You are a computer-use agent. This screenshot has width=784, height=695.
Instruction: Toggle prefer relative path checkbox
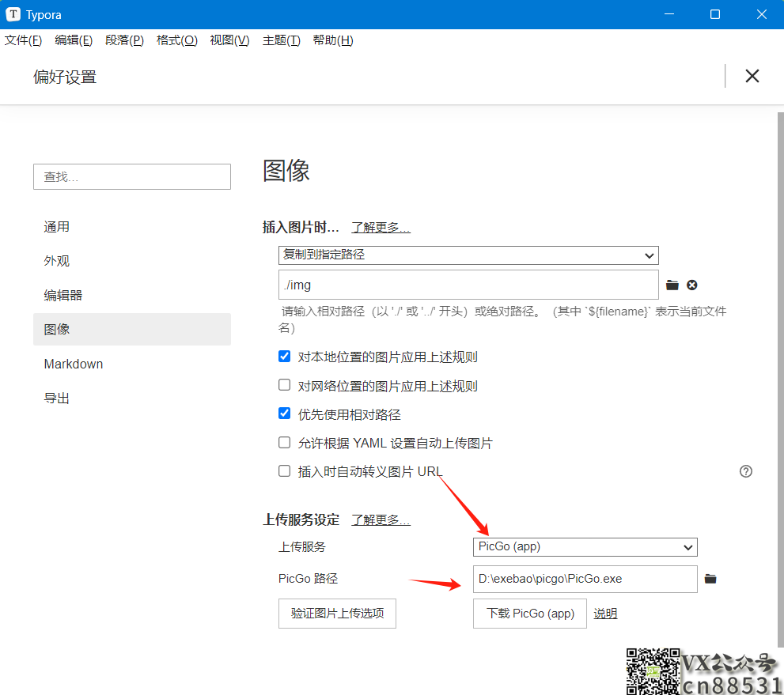tap(284, 414)
